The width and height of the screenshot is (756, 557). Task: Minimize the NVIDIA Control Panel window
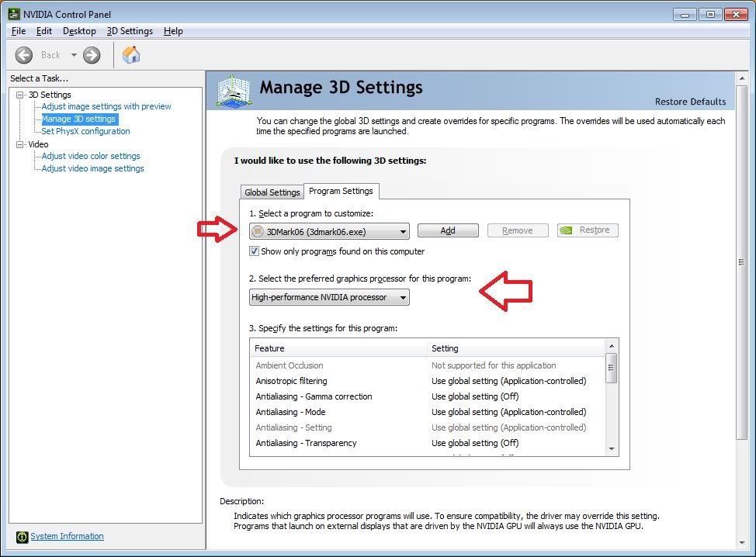pyautogui.click(x=685, y=15)
